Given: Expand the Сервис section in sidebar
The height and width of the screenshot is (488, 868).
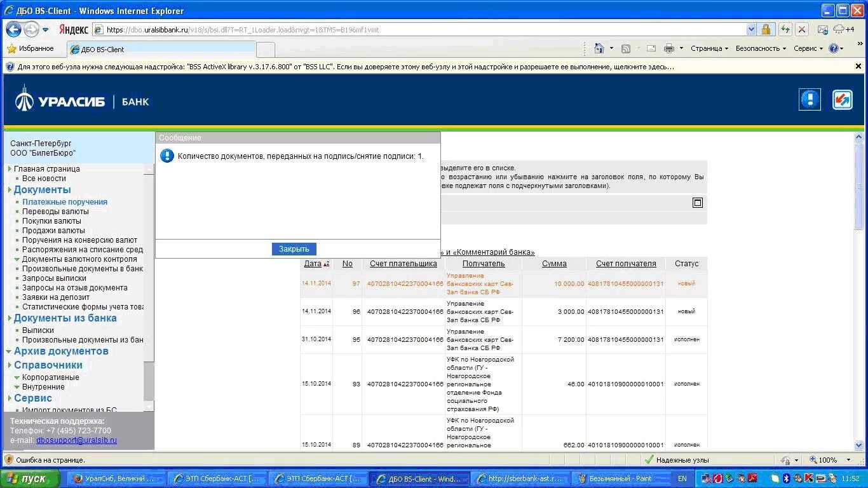Looking at the screenshot, I should click(10, 398).
